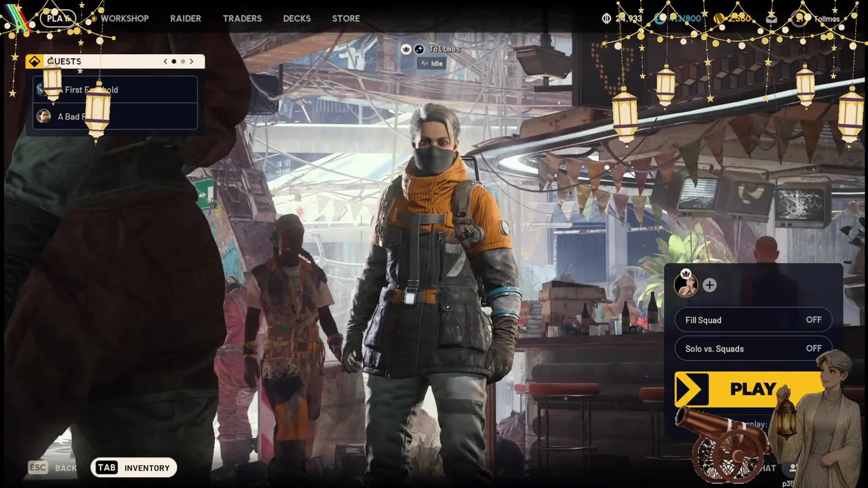This screenshot has width=868, height=488.
Task: Click the yellow Quests diamond icon
Action: tap(35, 62)
